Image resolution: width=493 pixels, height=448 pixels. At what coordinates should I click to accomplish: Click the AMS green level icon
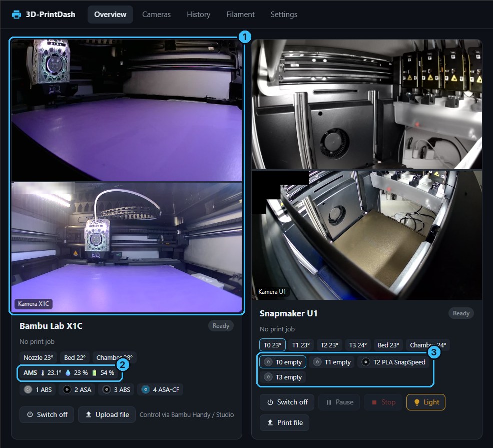point(94,373)
